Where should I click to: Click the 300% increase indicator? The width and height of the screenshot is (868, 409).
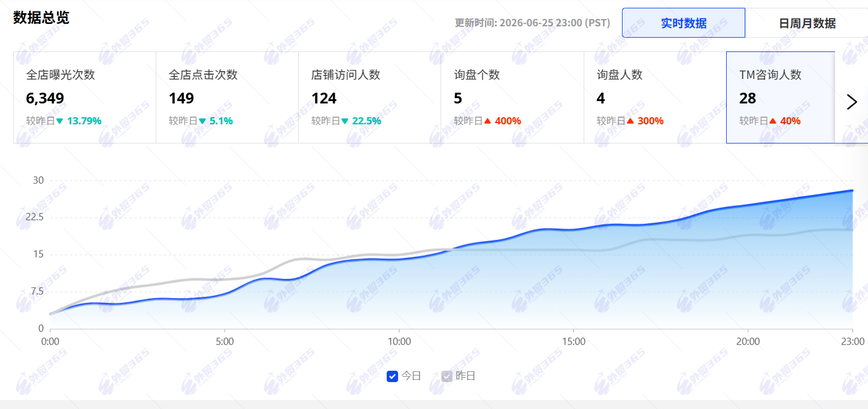(x=645, y=121)
